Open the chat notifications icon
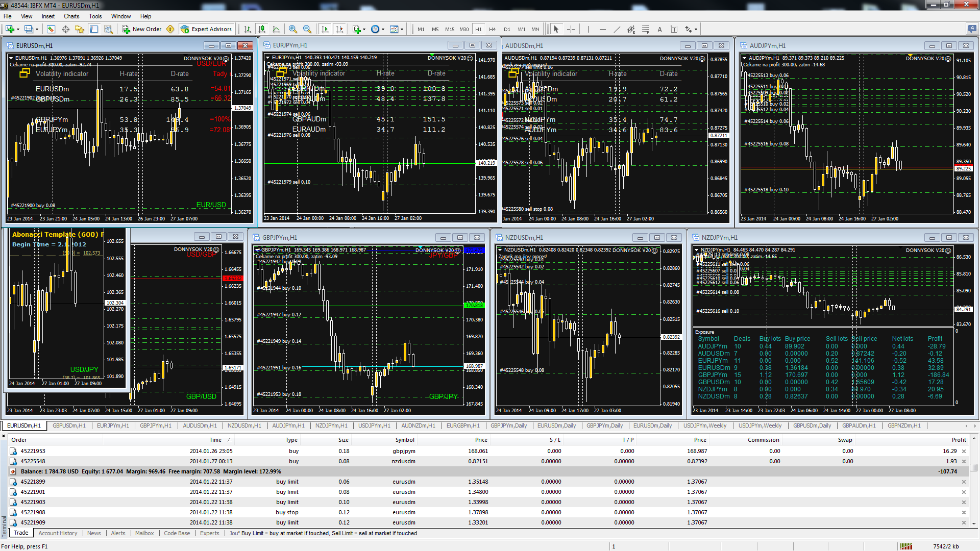Image resolution: width=980 pixels, height=551 pixels. pos(972,29)
